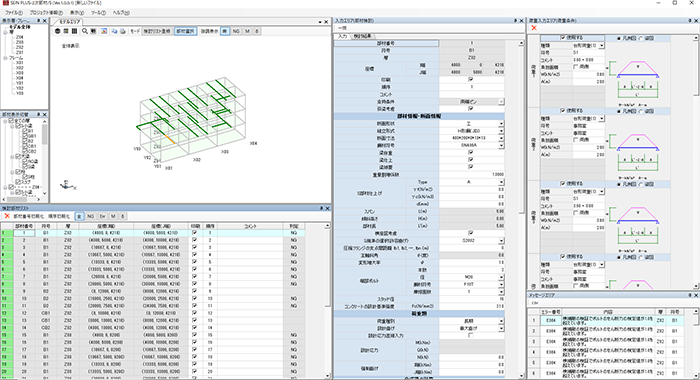Toggle the 印刷 checkbox in member list row 1
The width and height of the screenshot is (700, 380).
point(194,233)
